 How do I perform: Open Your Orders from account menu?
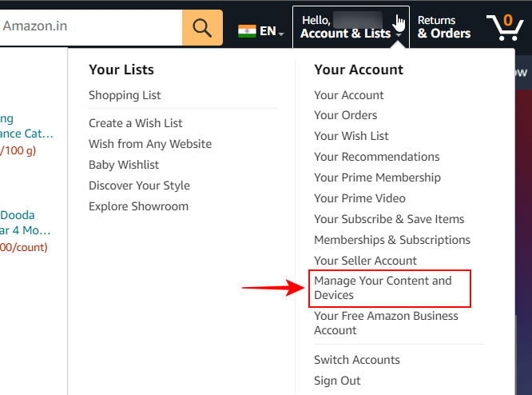346,115
